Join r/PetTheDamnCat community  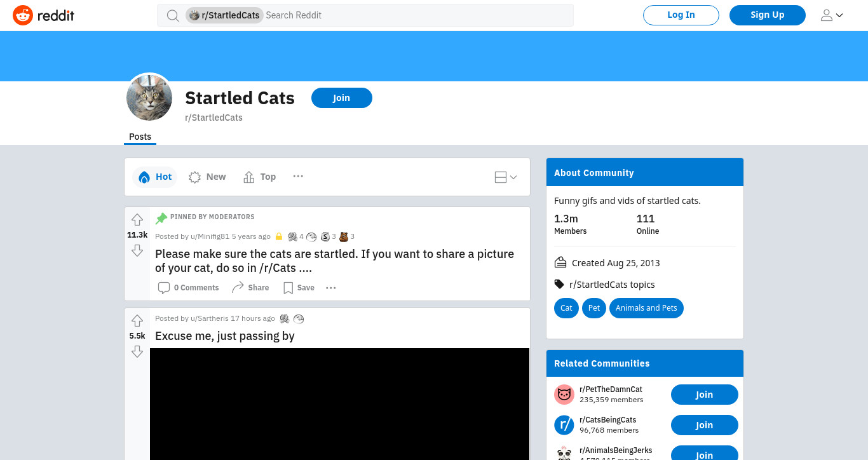pos(705,395)
